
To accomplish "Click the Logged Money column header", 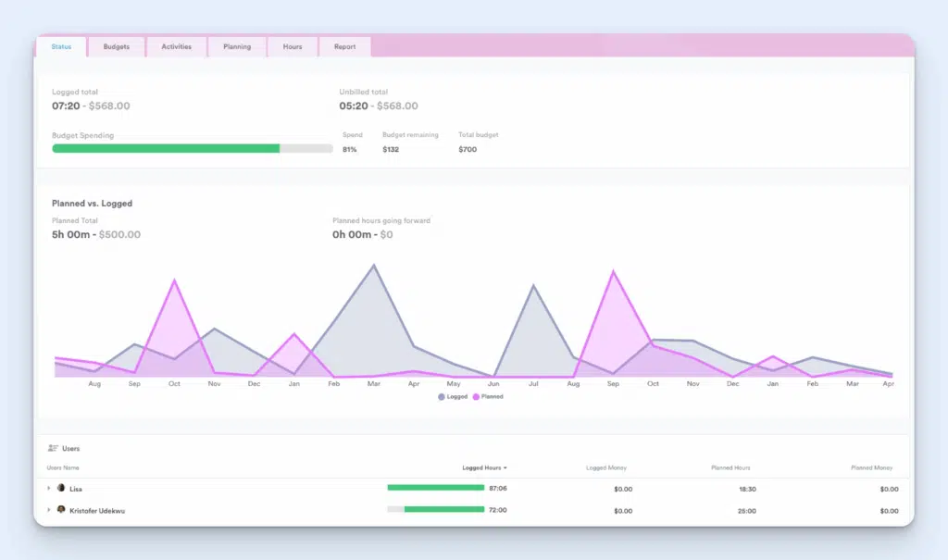I will [606, 467].
